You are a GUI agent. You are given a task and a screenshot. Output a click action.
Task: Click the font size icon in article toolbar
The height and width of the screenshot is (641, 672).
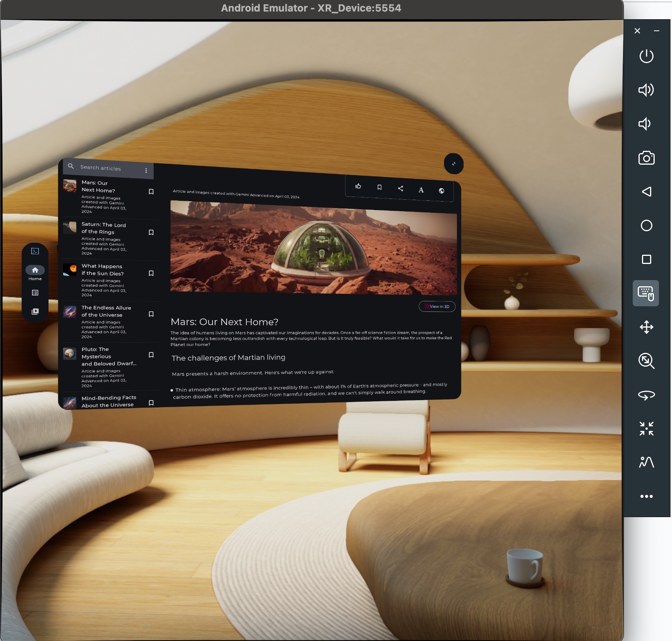pyautogui.click(x=421, y=190)
